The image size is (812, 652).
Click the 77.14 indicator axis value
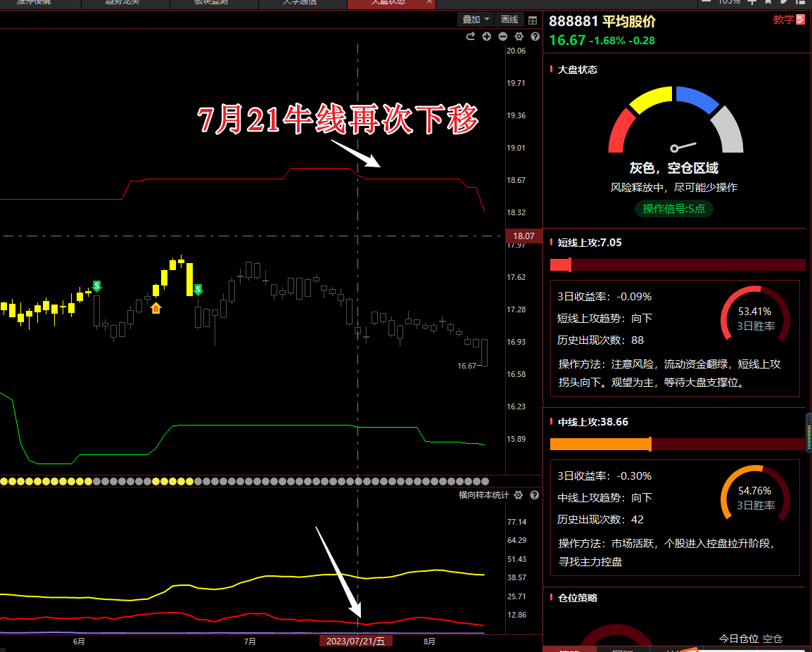tap(516, 522)
